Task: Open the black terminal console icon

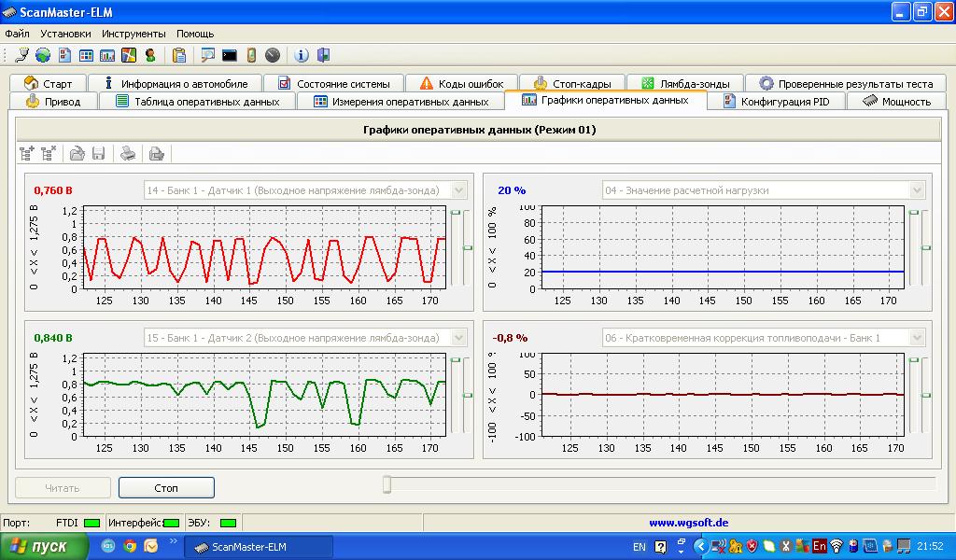Action: [x=230, y=55]
